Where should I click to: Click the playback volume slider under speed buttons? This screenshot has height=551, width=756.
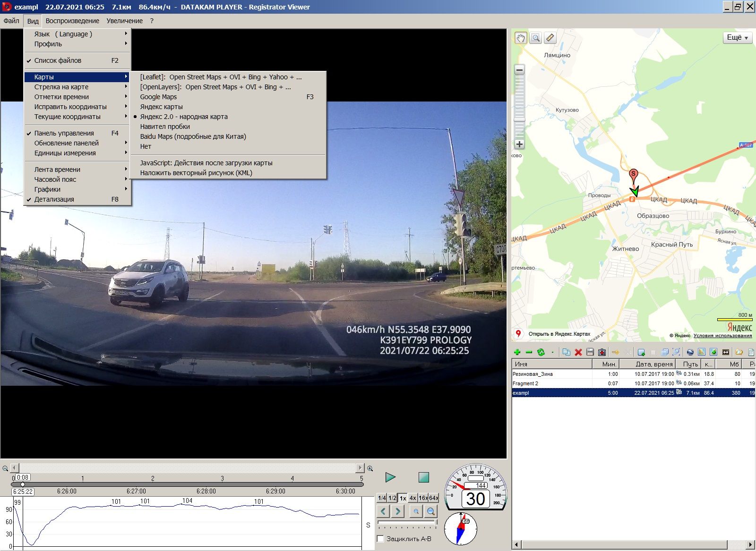[x=406, y=522]
